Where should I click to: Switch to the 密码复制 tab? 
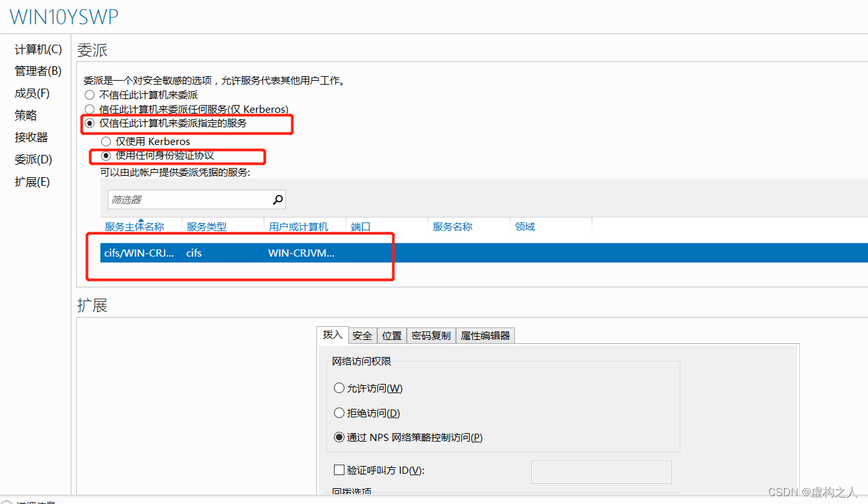click(x=431, y=335)
